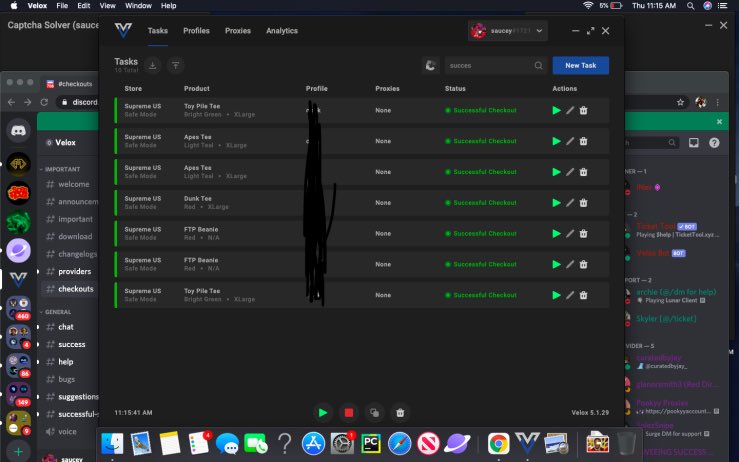The height and width of the screenshot is (462, 739).
Task: Open Spotlight search in menu bar
Action: (690, 6)
